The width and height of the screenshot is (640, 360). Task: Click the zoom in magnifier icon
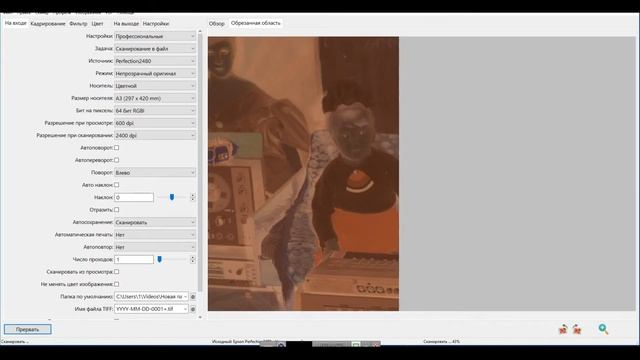pos(603,329)
